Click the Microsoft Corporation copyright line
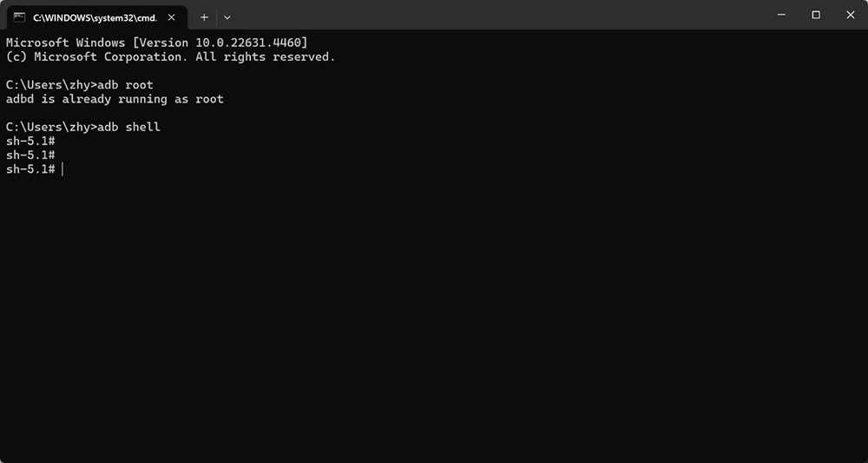The height and width of the screenshot is (463, 868). (170, 56)
